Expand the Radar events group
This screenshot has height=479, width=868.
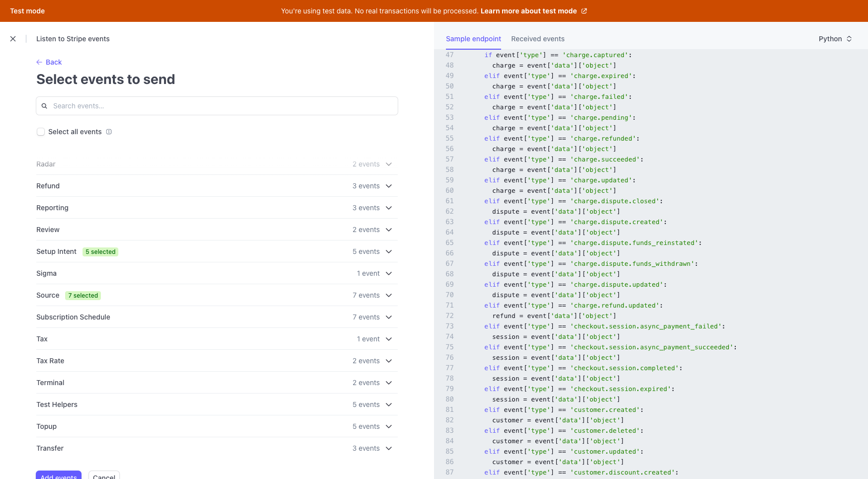[x=389, y=164]
